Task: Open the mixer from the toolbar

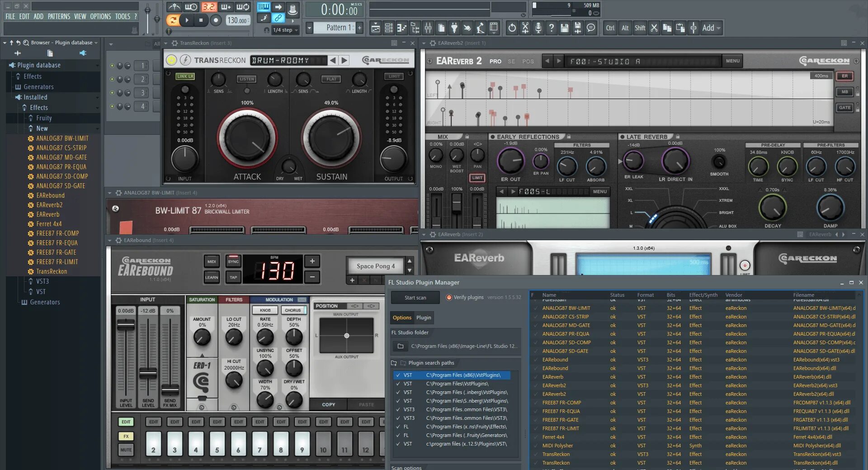Action: [x=428, y=28]
